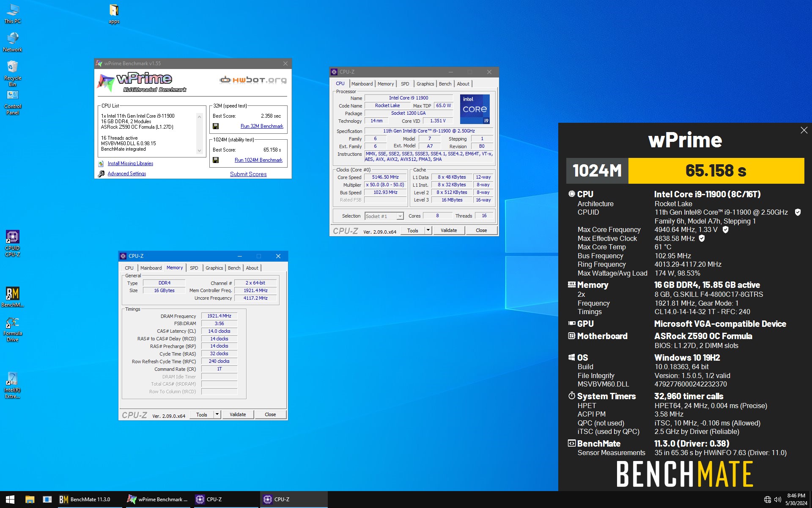Open the apps folder on desktop
Screen dimensions: 812x508
(114, 14)
